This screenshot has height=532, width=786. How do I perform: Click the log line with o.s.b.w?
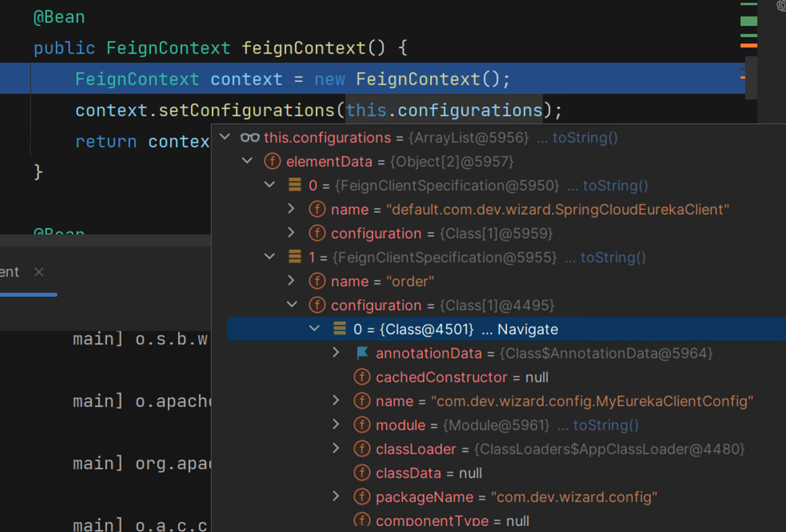point(140,339)
